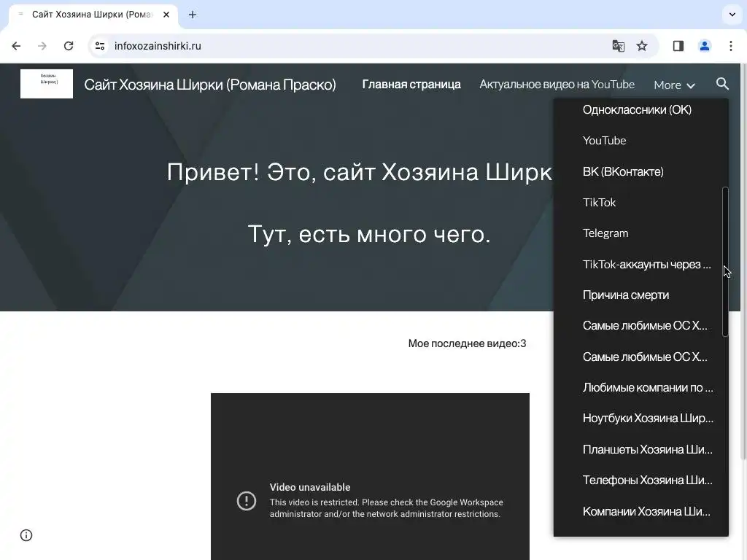Image resolution: width=747 pixels, height=560 pixels.
Task: Select Одноклассники (OK) from menu
Action: (x=637, y=109)
